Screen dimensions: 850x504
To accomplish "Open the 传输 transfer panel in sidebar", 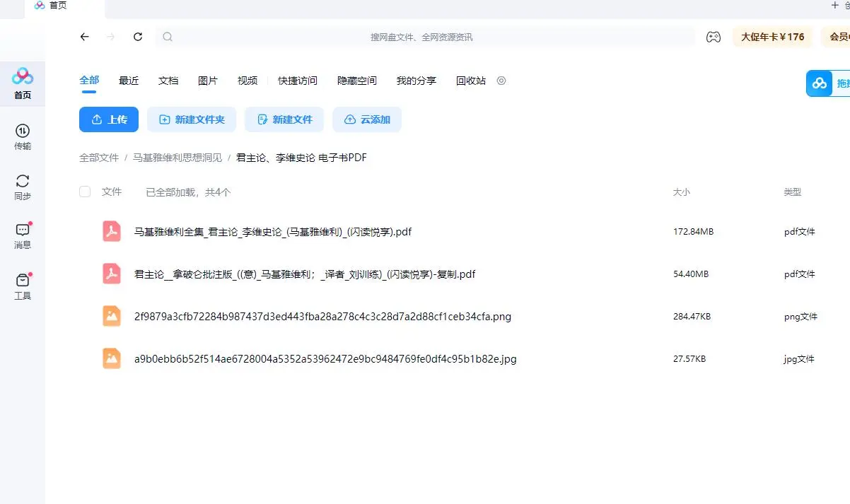I will tap(22, 138).
